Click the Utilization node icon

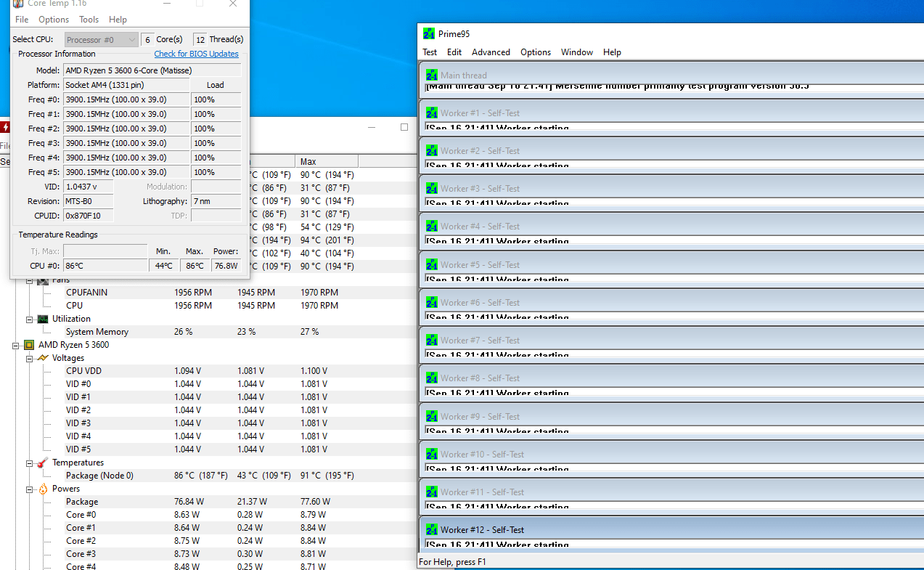43,319
